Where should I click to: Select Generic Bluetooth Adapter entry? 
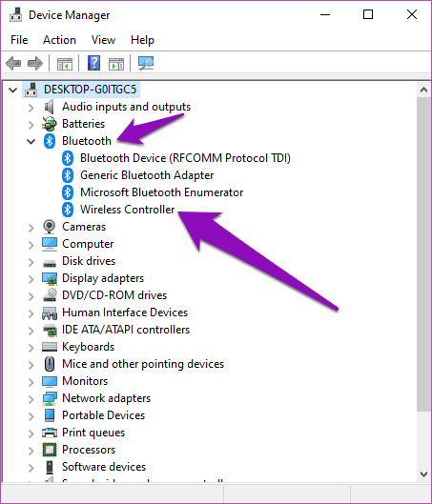147,175
